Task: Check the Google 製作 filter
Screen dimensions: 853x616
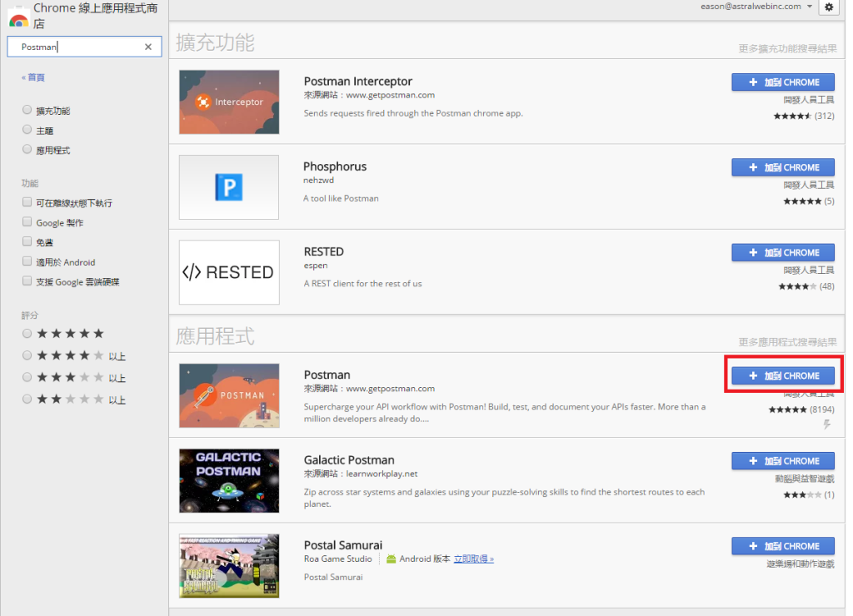Action: pyautogui.click(x=27, y=222)
